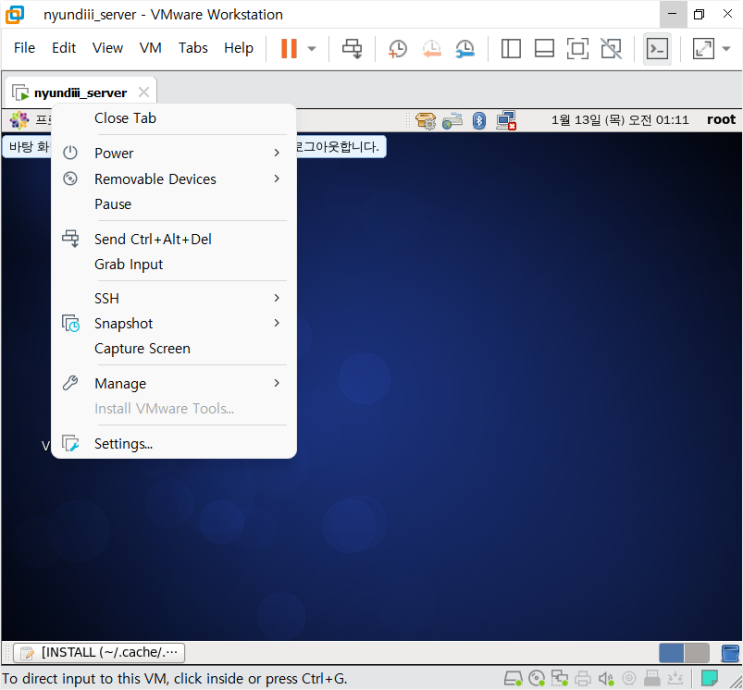Click the guest trash applet icon

click(730, 653)
